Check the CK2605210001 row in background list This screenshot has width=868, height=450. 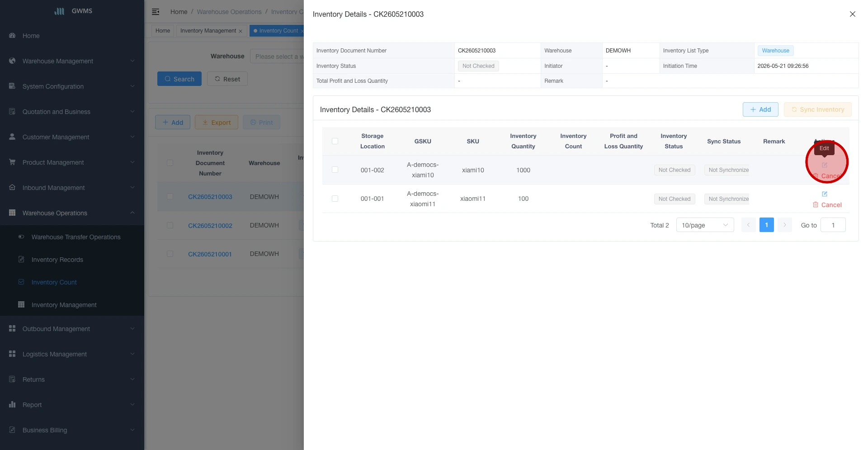[x=170, y=254]
